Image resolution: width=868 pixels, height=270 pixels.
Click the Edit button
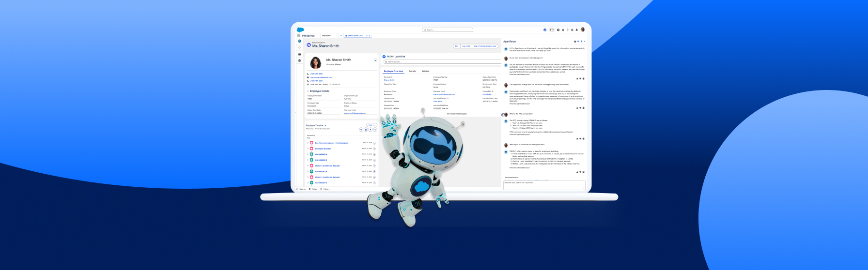click(x=456, y=46)
